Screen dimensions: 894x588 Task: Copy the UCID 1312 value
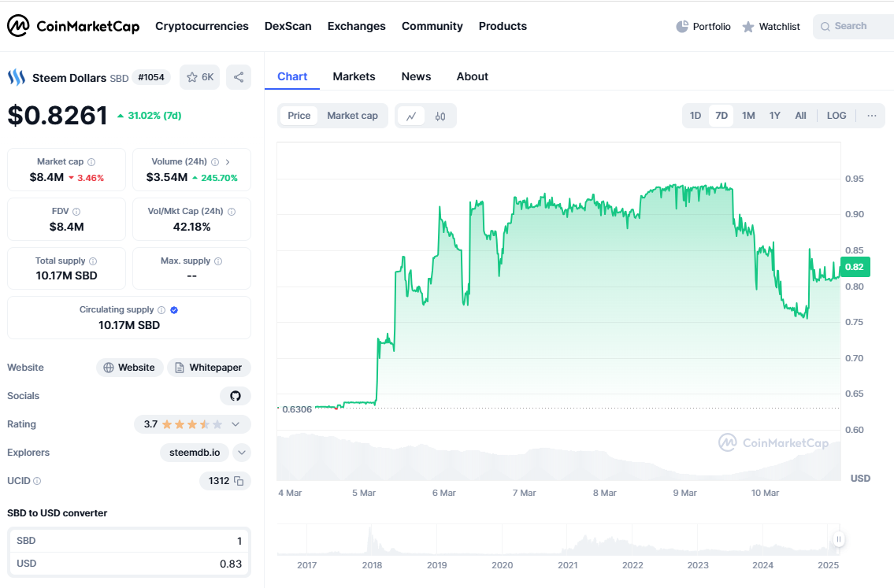(239, 482)
